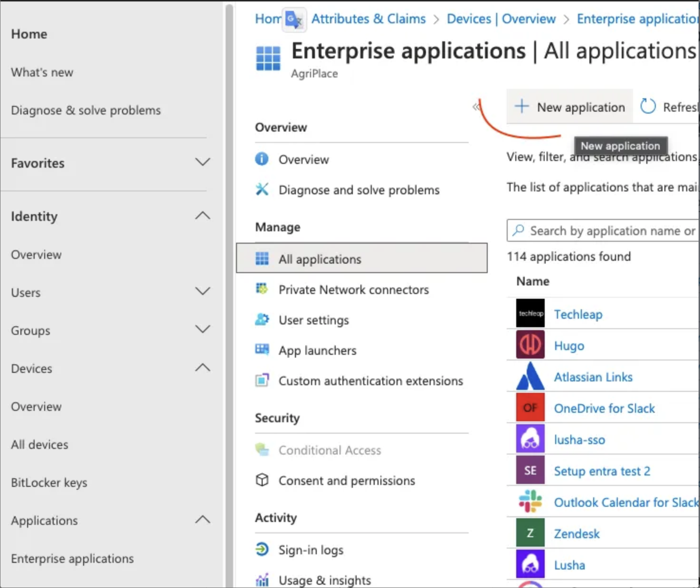Viewport: 700px width, 588px height.
Task: Collapse the Devices section
Action: (203, 367)
